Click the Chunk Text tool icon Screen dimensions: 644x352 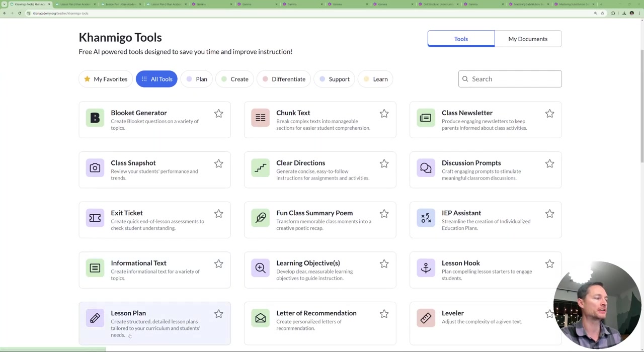pos(261,118)
